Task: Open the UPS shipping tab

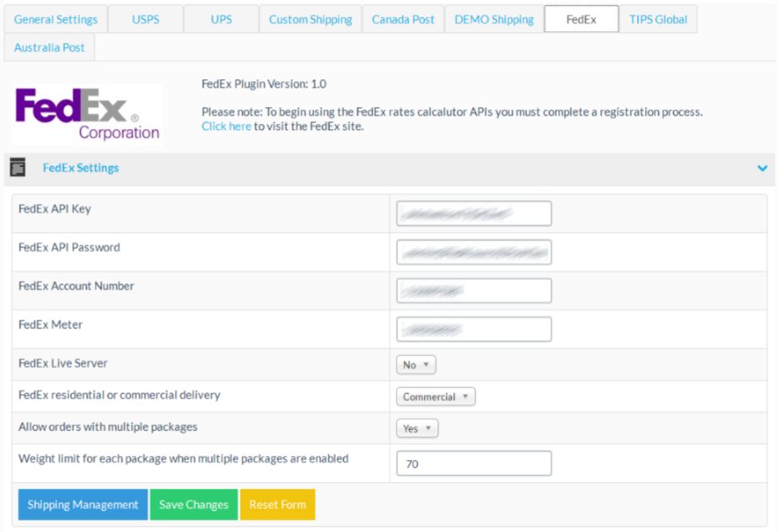Action: pos(221,19)
